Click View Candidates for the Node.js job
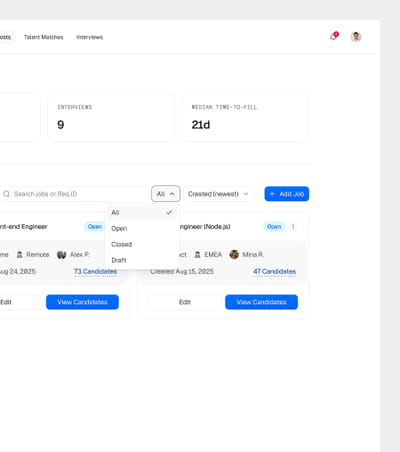The height and width of the screenshot is (452, 400). pos(261,302)
